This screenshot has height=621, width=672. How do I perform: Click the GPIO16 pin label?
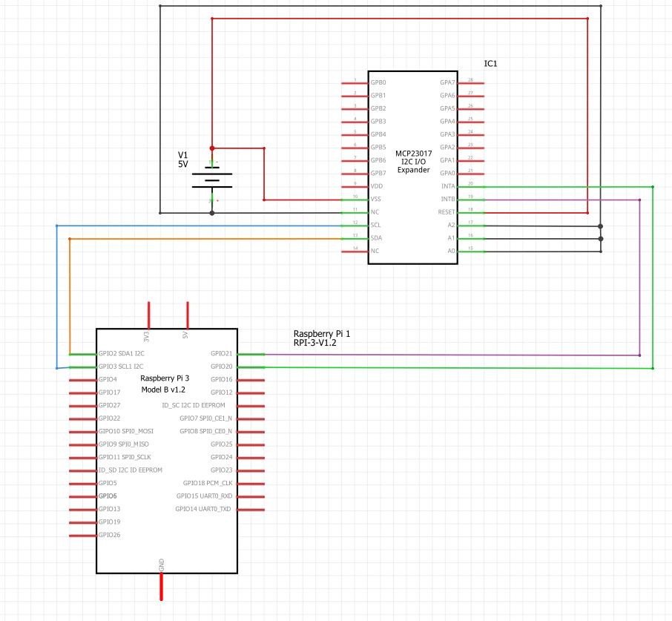222,379
